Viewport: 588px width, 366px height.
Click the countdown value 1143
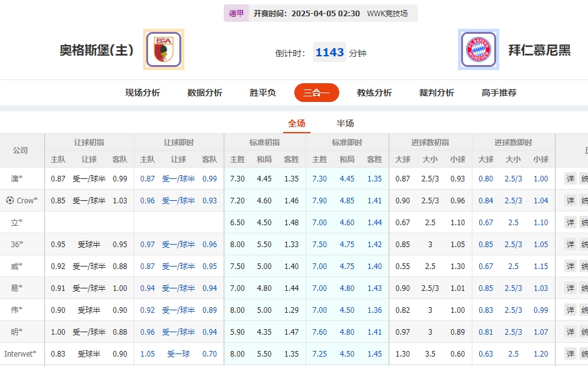(x=329, y=53)
